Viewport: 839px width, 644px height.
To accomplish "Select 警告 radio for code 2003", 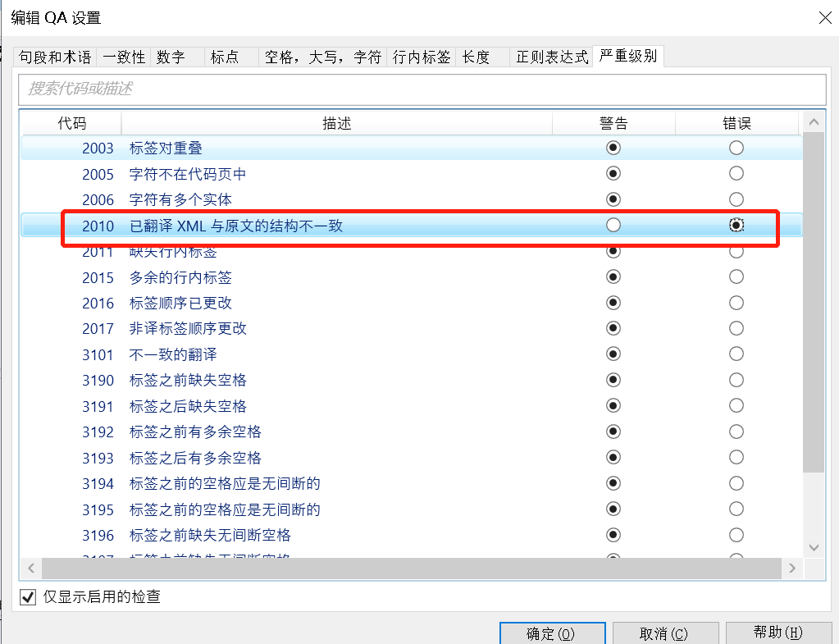I will point(613,148).
